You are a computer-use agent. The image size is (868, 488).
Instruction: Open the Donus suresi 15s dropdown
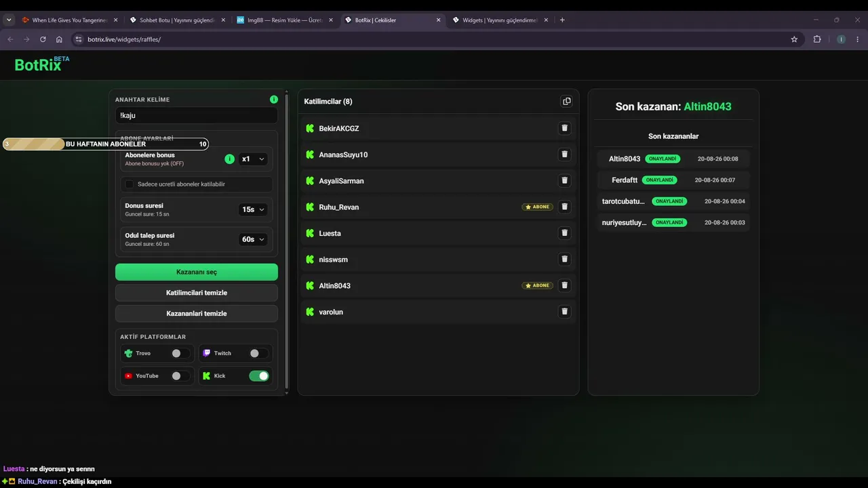coord(253,209)
